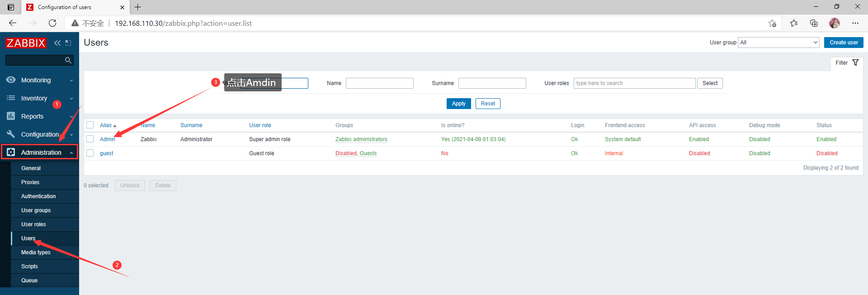Screen dimensions: 868x295
Task: Open the browser profile avatar
Action: 835,23
